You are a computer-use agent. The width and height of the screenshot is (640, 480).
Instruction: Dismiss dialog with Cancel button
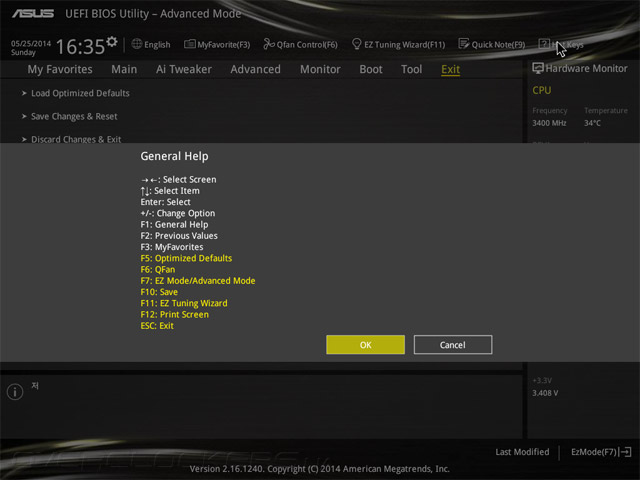coord(453,345)
